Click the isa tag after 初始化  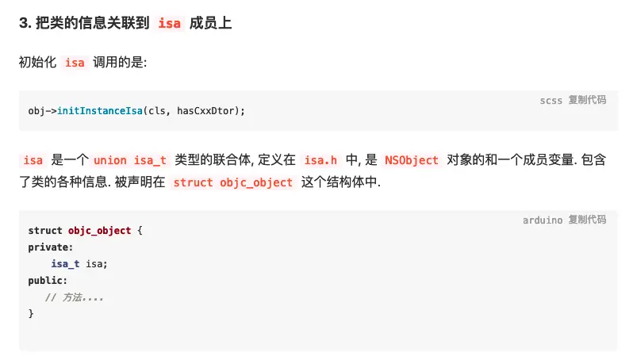[75, 63]
